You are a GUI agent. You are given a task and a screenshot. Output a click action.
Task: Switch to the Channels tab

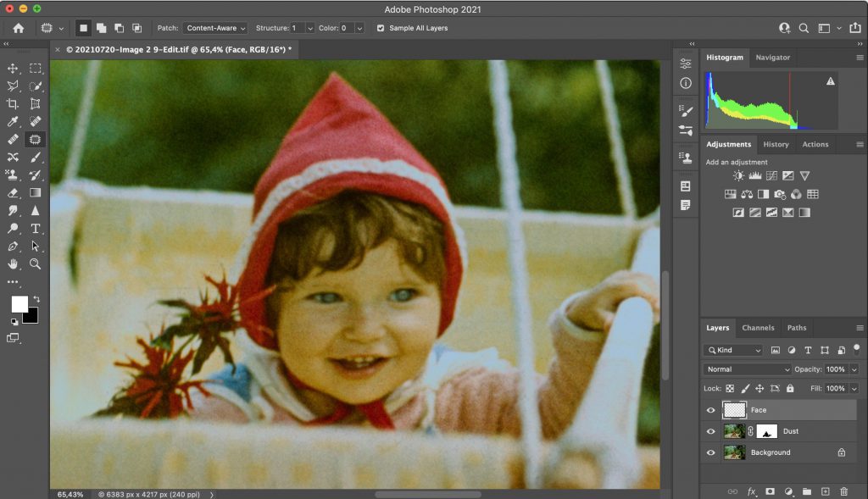tap(758, 328)
